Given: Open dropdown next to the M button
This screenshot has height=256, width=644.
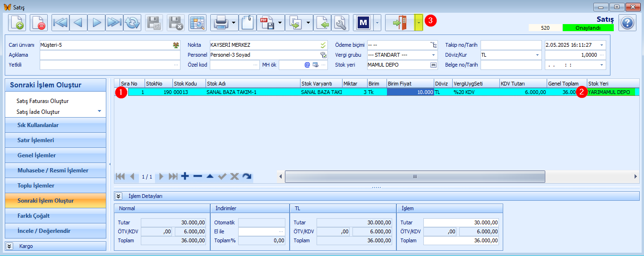Looking at the screenshot, I should click(x=377, y=22).
